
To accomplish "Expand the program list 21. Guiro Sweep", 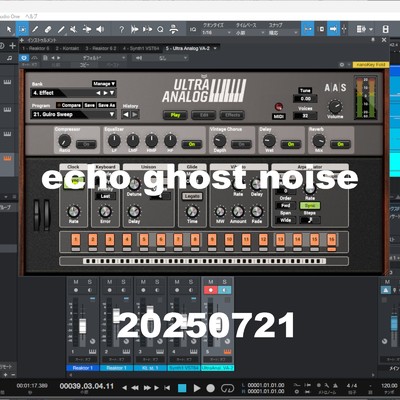I will [x=112, y=114].
